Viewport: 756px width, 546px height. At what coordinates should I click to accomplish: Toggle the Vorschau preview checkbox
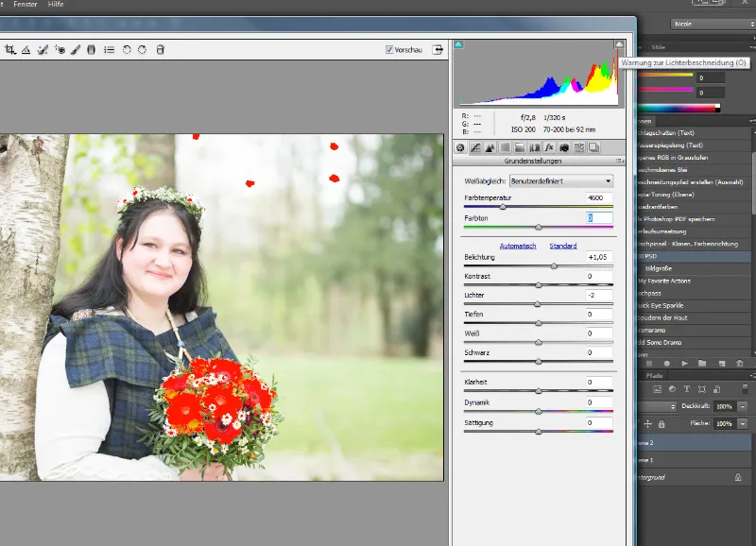(x=389, y=49)
